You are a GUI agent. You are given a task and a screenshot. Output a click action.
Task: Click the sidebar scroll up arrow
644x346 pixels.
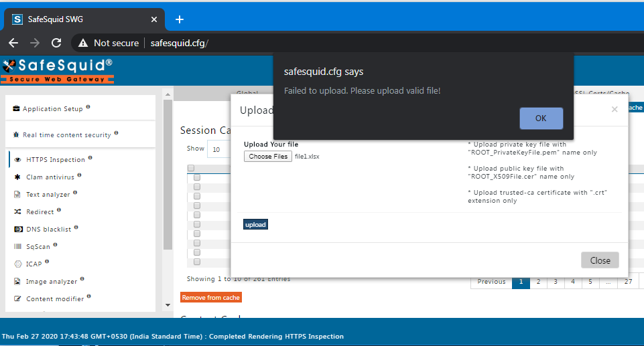click(168, 94)
